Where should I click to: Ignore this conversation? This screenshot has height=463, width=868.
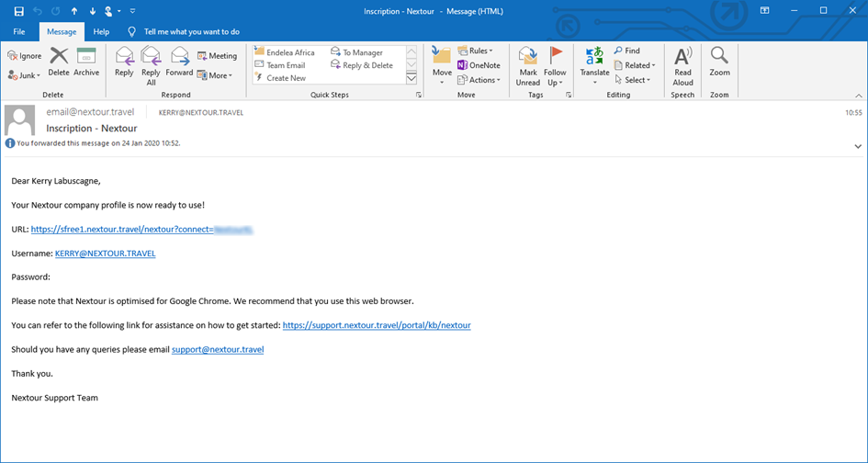25,56
